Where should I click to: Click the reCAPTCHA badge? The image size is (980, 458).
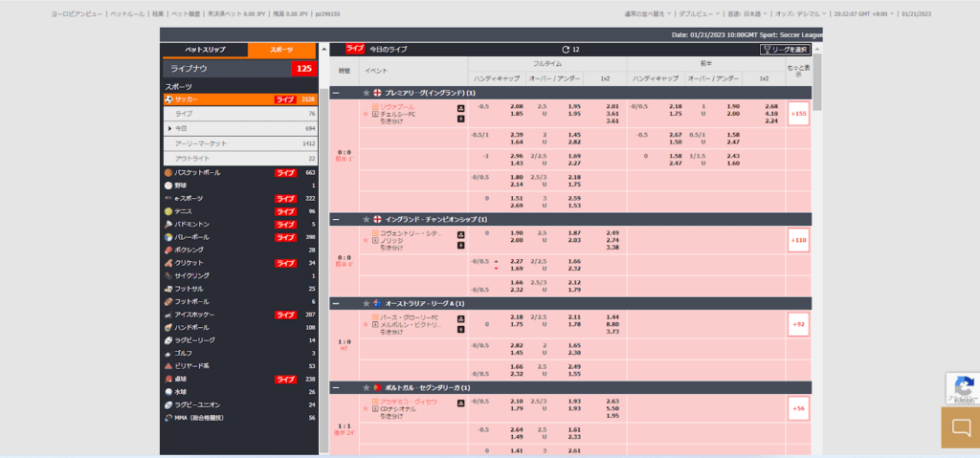963,388
